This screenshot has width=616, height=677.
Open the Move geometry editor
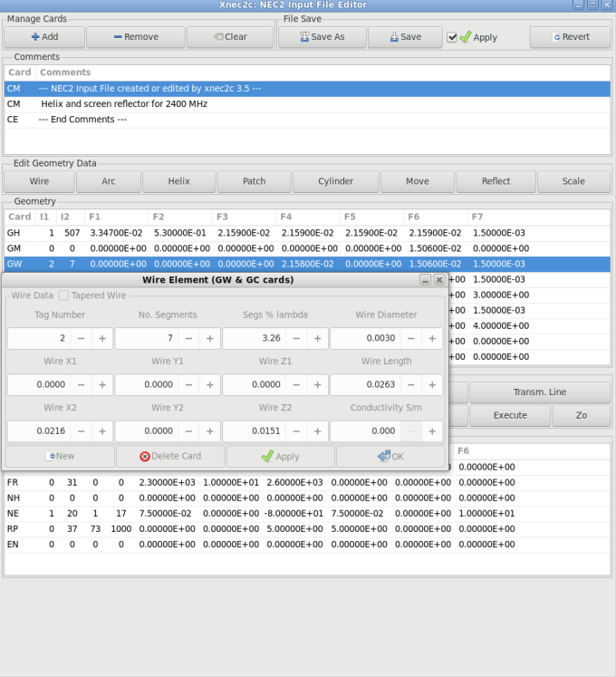[418, 181]
